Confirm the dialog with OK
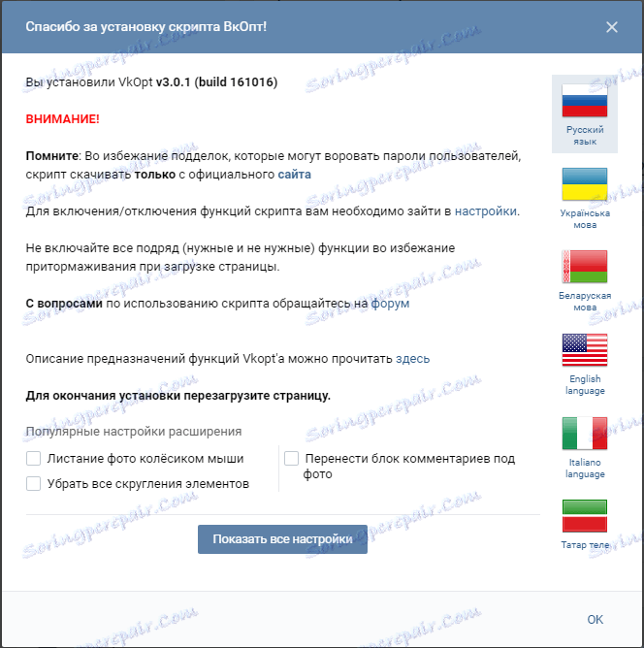Screen dimensions: 644x648 click(595, 619)
